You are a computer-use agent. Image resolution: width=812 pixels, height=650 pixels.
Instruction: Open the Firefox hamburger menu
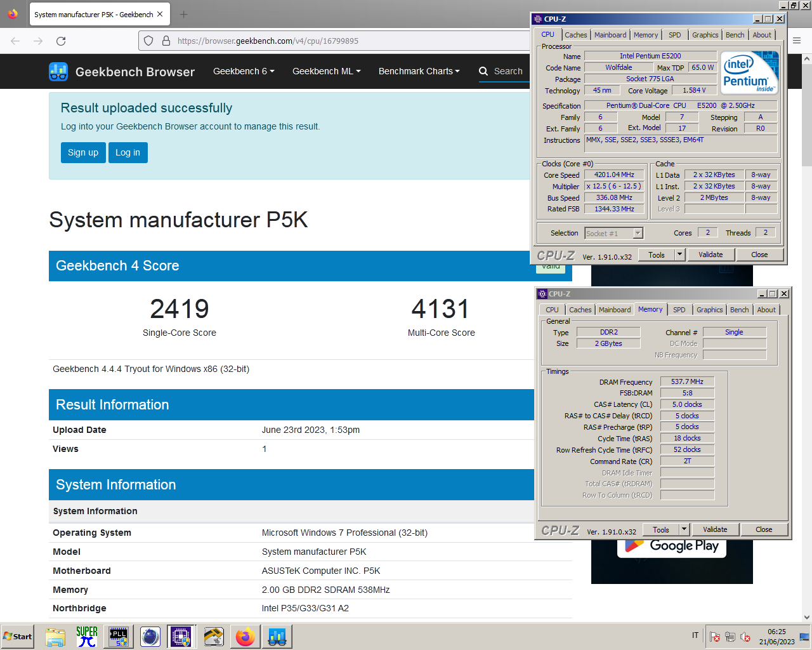pyautogui.click(x=797, y=41)
